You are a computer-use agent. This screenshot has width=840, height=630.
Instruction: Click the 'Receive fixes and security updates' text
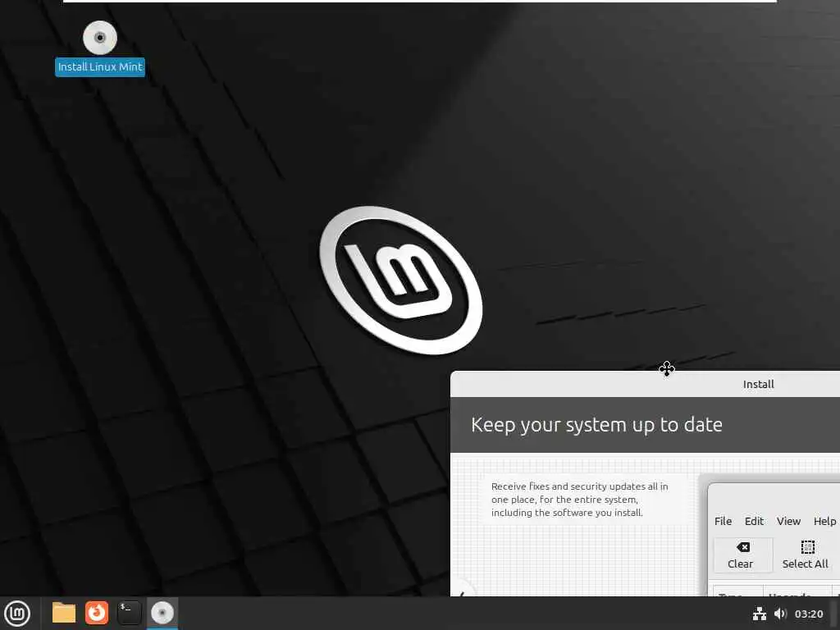pyautogui.click(x=580, y=500)
